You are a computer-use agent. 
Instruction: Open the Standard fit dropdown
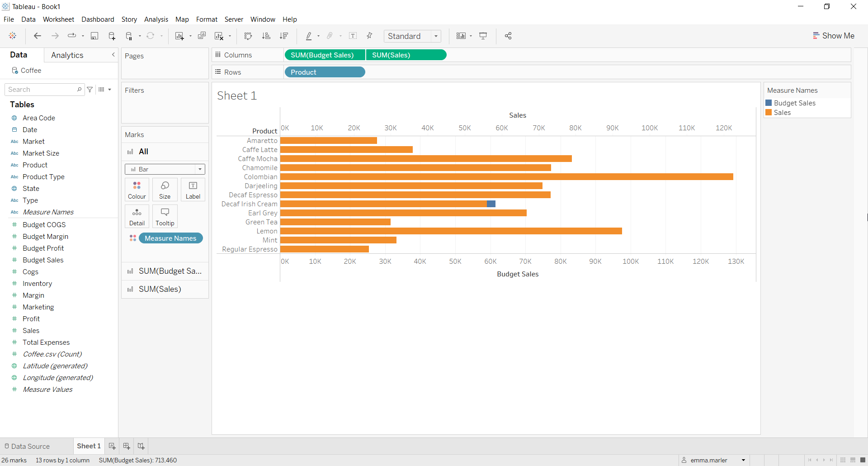point(435,36)
